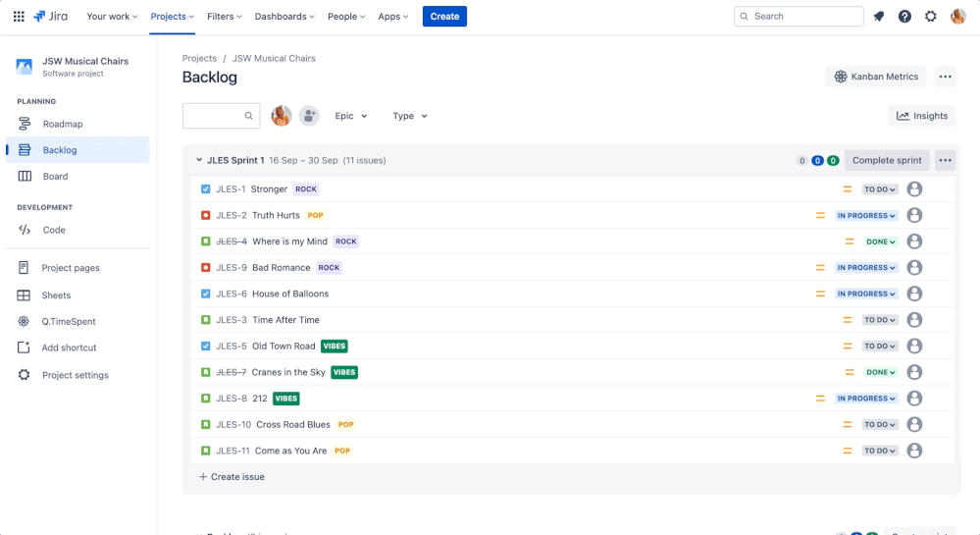
Task: Collapse the JLES Sprint 1 section
Action: [x=199, y=160]
